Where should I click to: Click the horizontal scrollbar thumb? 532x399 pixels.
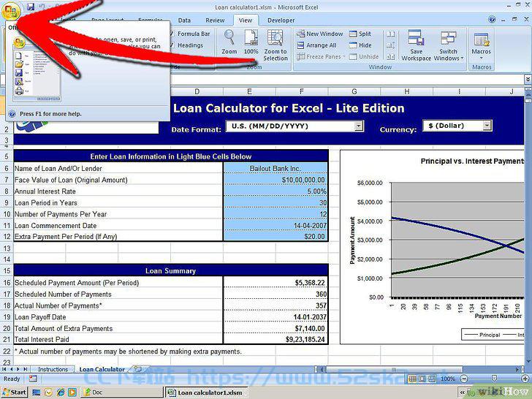(395, 369)
